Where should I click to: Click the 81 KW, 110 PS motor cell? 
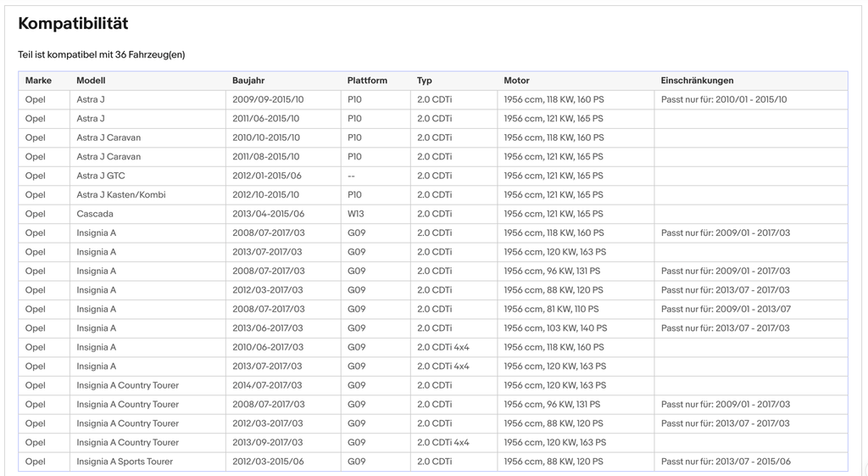(576, 309)
